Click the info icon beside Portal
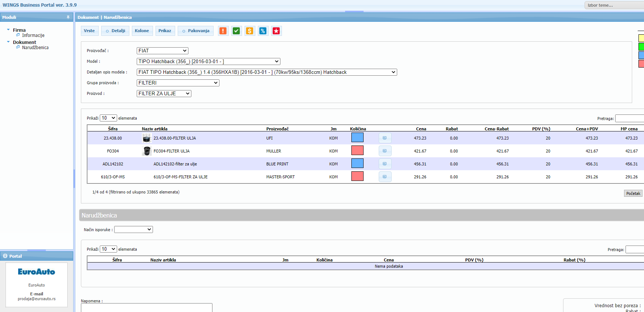Viewport: 644px width, 312px height. pyautogui.click(x=5, y=256)
